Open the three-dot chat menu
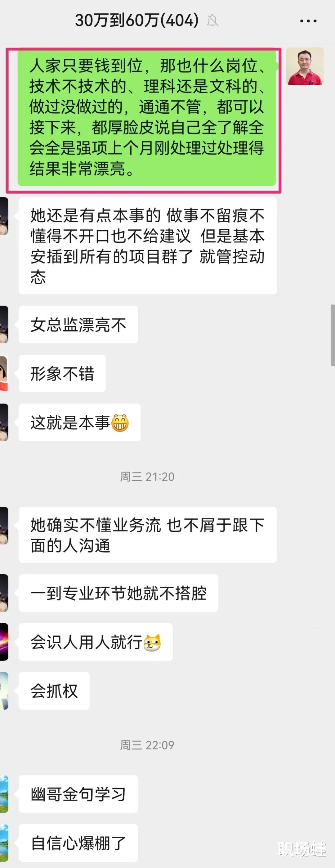Viewport: 335px width, 868px height. pyautogui.click(x=308, y=21)
